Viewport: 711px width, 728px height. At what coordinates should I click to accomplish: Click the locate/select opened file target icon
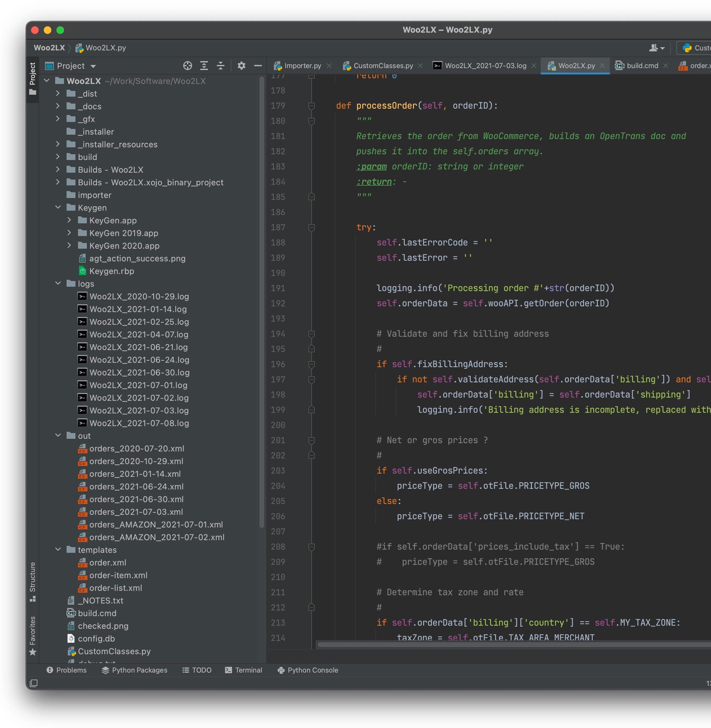tap(187, 66)
